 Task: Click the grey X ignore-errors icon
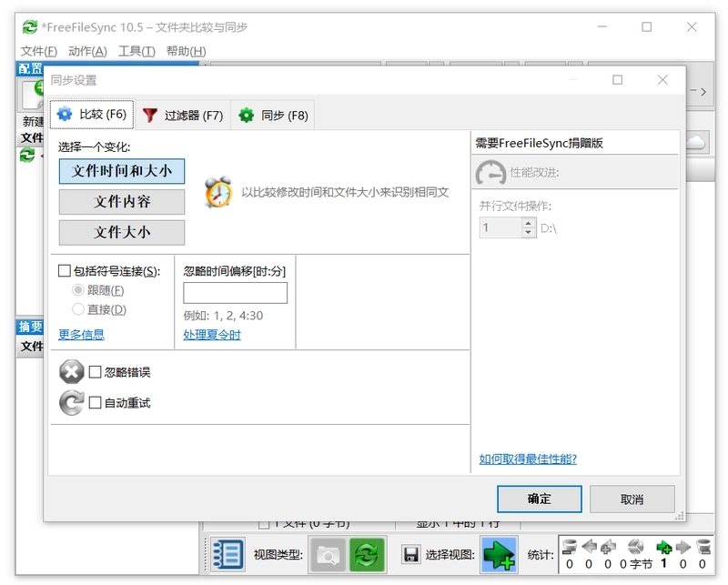pyautogui.click(x=72, y=372)
